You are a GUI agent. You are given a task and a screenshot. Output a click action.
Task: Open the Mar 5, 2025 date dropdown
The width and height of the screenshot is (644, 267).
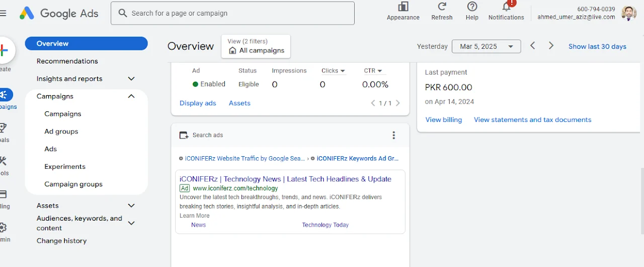point(486,46)
